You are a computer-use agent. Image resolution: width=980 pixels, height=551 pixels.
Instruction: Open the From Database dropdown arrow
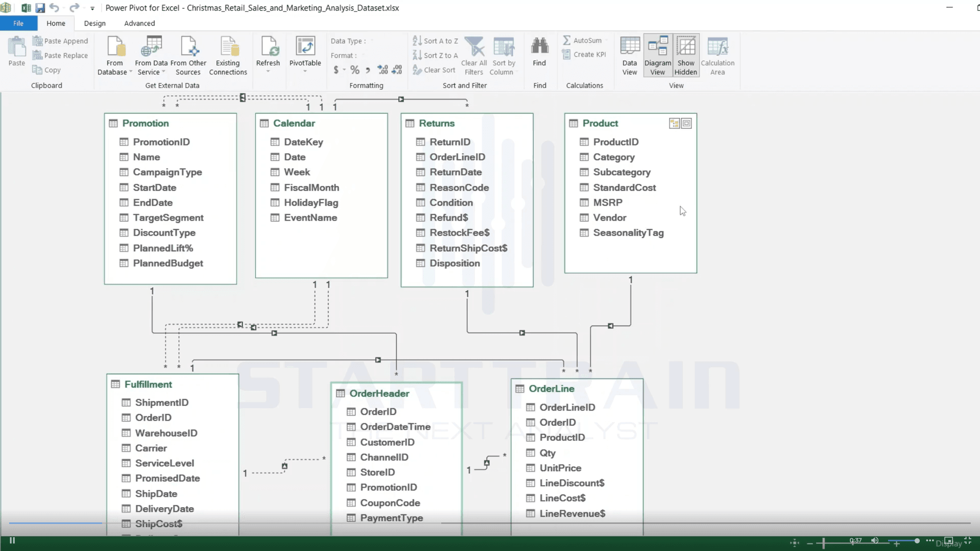[x=131, y=72]
